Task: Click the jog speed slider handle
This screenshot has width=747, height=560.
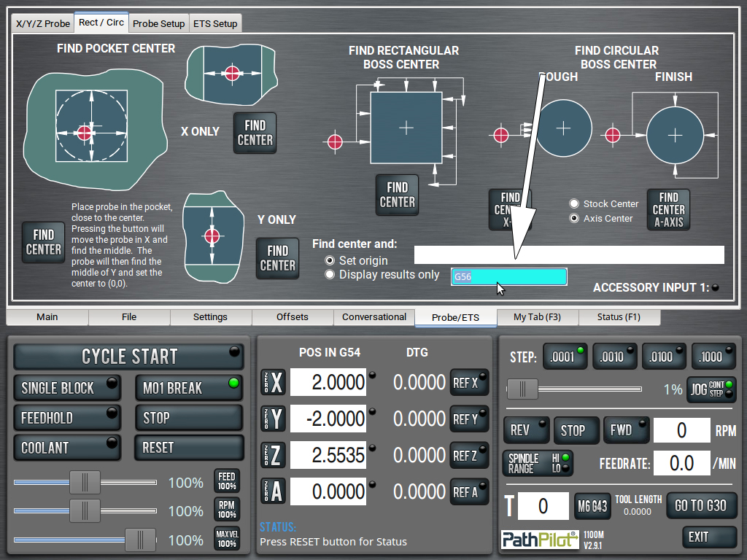Action: pyautogui.click(x=522, y=389)
